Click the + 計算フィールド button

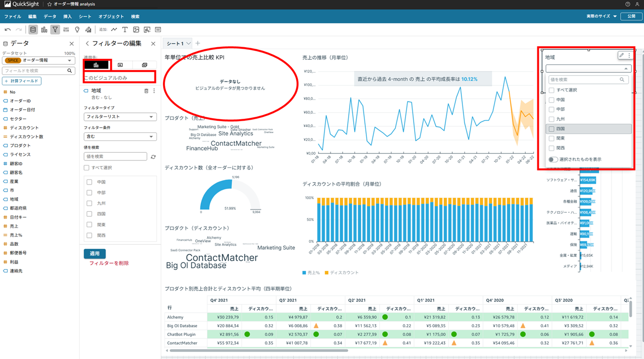click(22, 81)
